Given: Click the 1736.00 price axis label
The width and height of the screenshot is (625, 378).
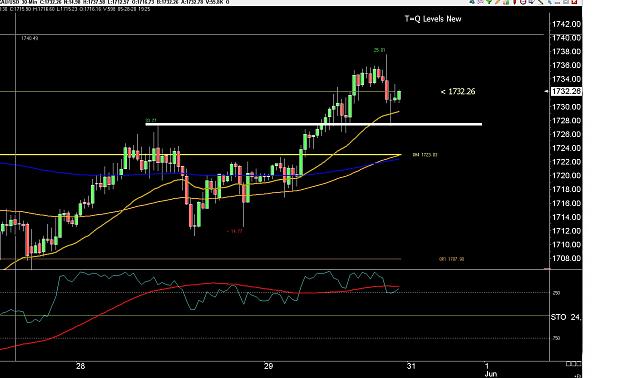Looking at the screenshot, I should click(x=566, y=65).
